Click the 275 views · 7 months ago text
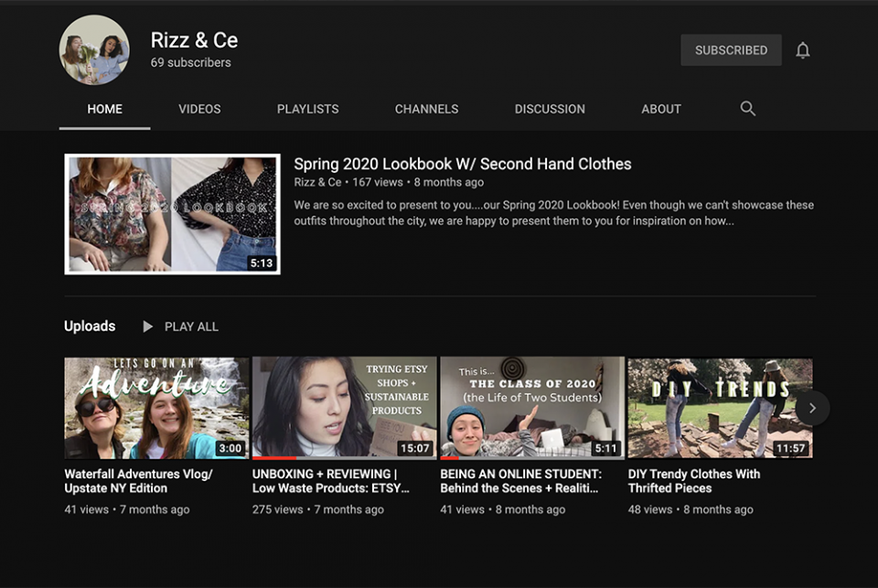 [318, 509]
